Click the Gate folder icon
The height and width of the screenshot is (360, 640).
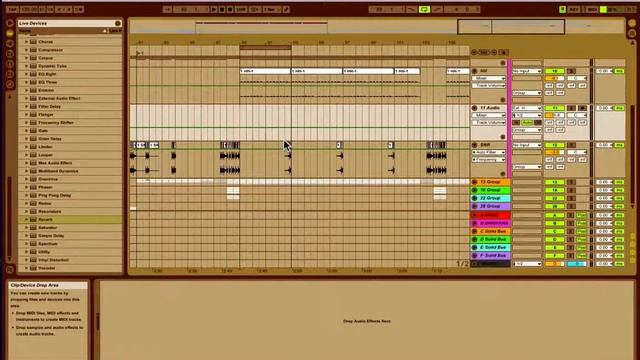tap(33, 131)
